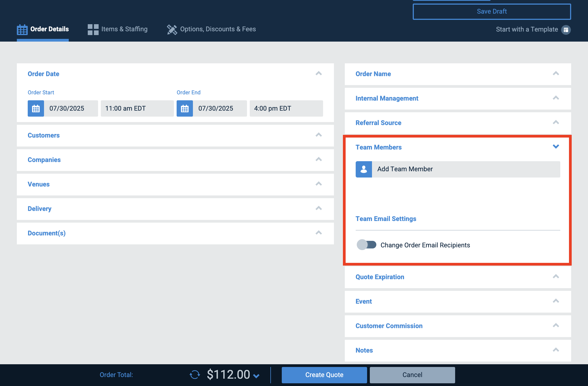Click the Notes header text

tap(364, 350)
